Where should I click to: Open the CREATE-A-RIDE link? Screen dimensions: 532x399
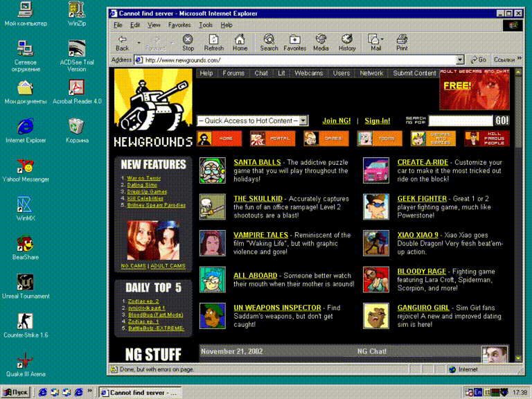(423, 162)
